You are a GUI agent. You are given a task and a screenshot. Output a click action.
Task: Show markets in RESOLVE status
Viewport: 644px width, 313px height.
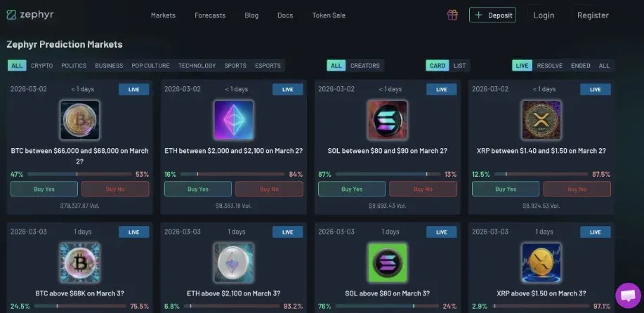(549, 66)
